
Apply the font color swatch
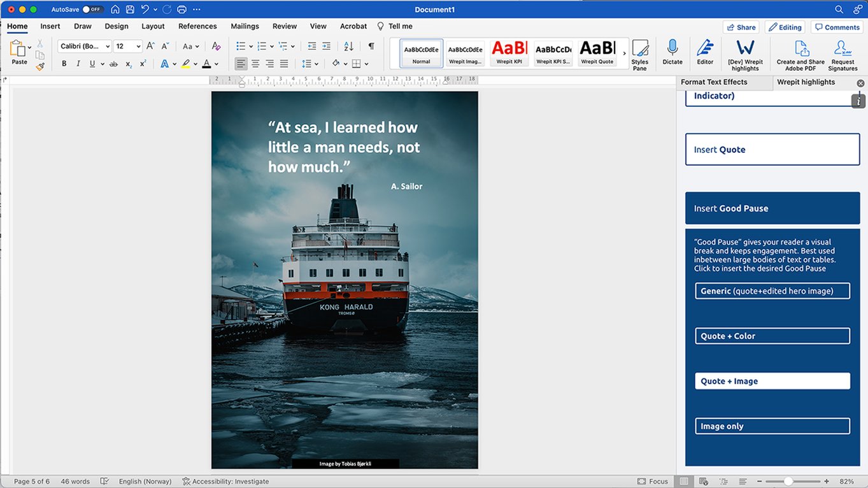(x=206, y=64)
